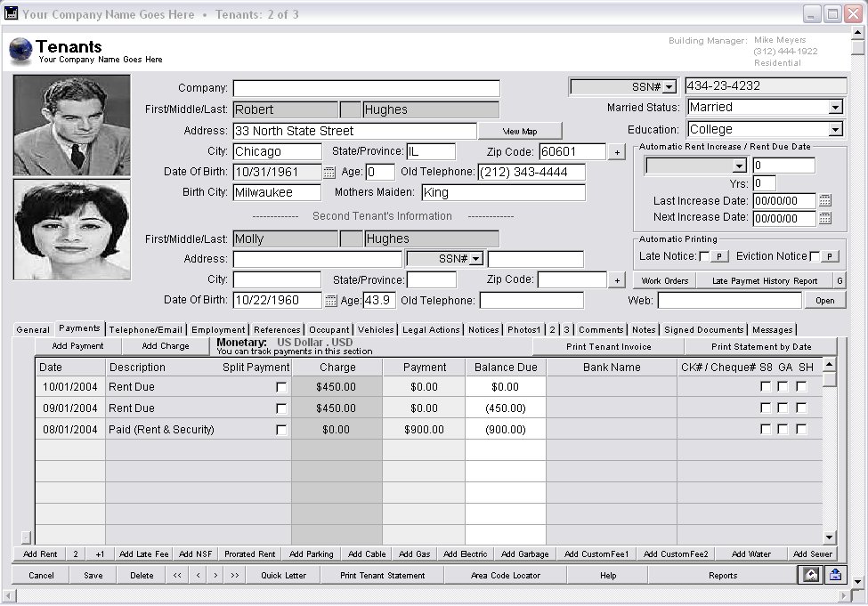This screenshot has width=868, height=606.
Task: Click the G button next to Late Paymet History
Action: (840, 280)
